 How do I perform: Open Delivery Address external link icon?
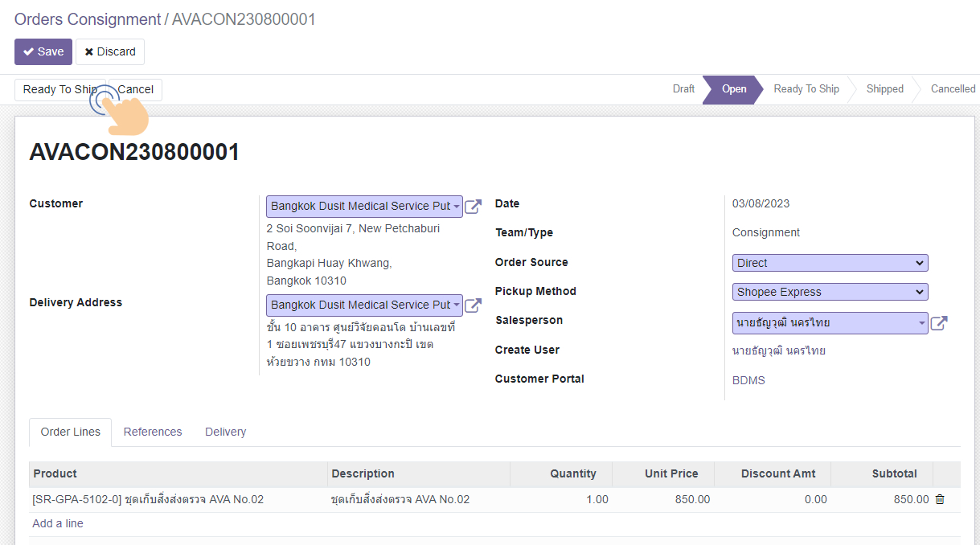click(474, 305)
